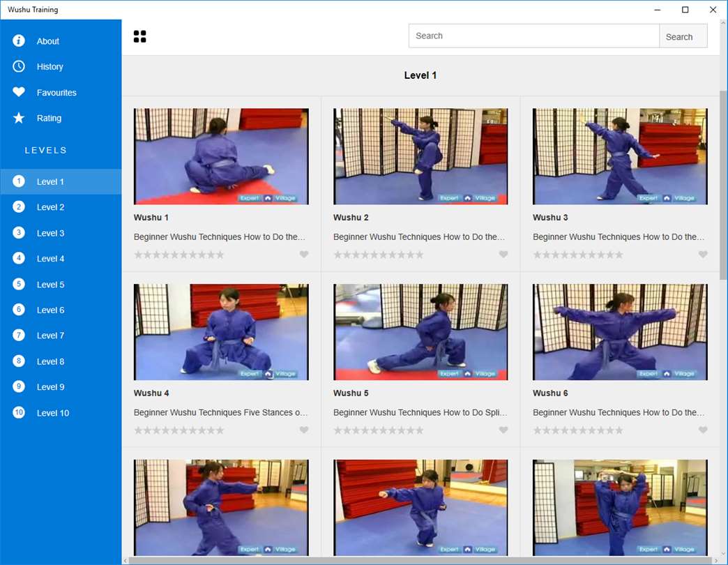This screenshot has width=728, height=565.
Task: Click the number 2 circle icon for Level 2
Action: click(19, 206)
